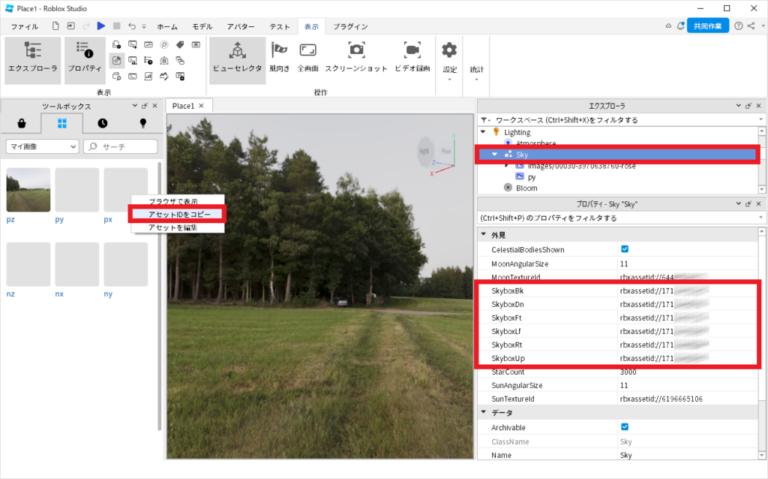The image size is (768, 479).
Task: Collapse the 外見 properties section
Action: point(485,234)
